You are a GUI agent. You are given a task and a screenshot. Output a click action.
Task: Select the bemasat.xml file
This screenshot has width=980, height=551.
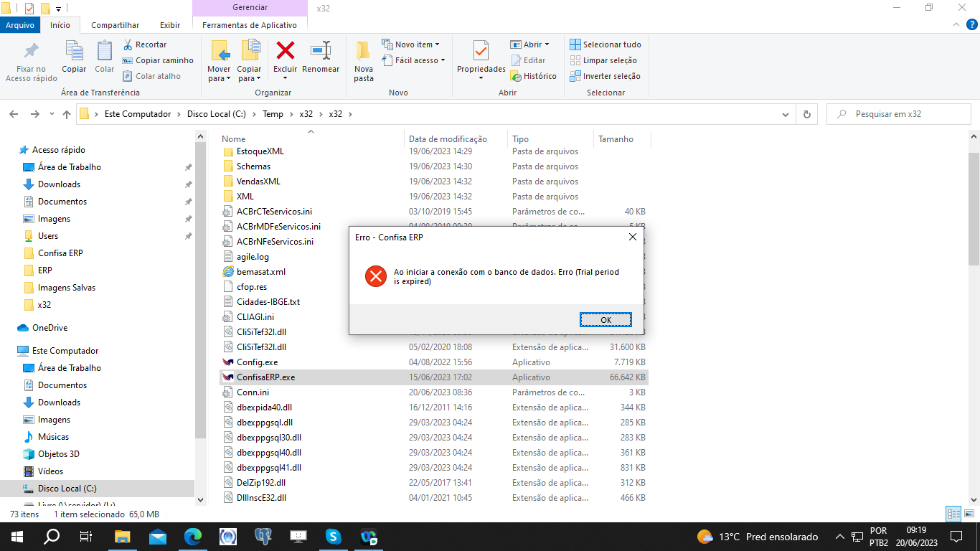coord(261,272)
